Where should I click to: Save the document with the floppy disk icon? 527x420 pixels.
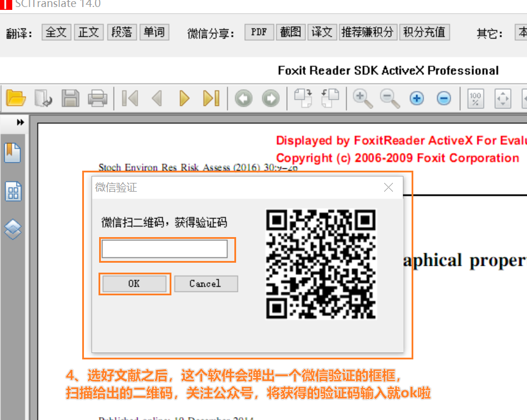click(70, 98)
